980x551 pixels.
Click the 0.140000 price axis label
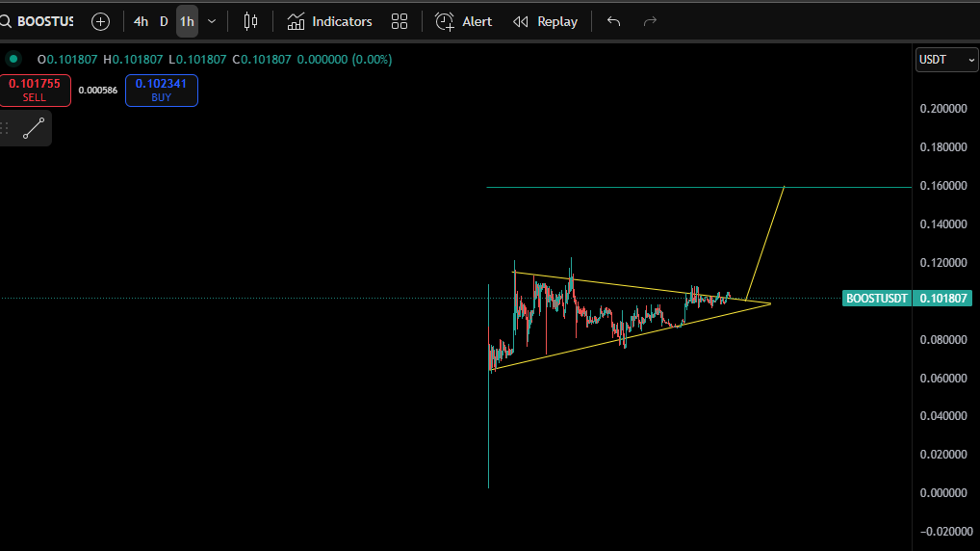[x=943, y=223]
